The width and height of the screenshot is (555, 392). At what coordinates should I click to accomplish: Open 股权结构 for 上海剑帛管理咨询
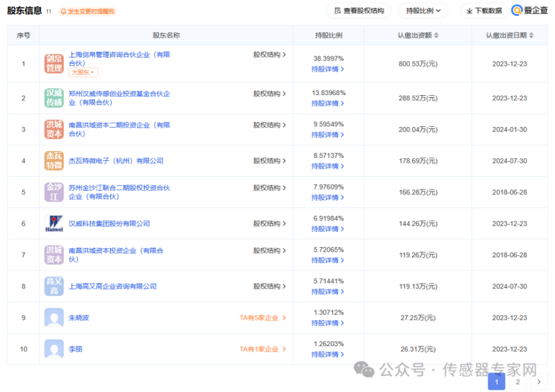pos(269,55)
